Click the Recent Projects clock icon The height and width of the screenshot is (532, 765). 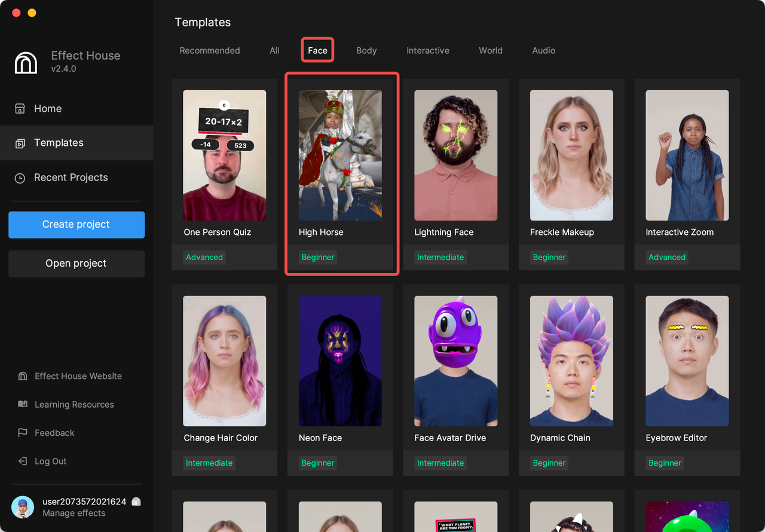(x=20, y=178)
